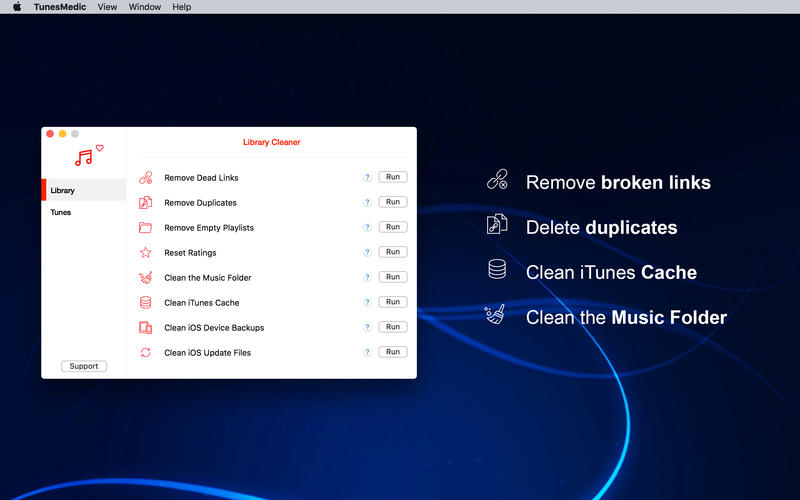Click the Remove Empty Playlists folder icon

(145, 228)
